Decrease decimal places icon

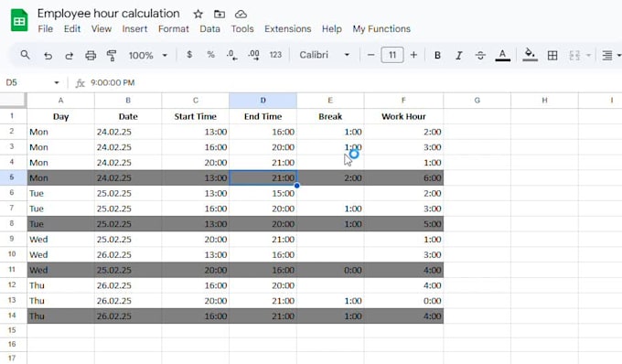[x=232, y=55]
